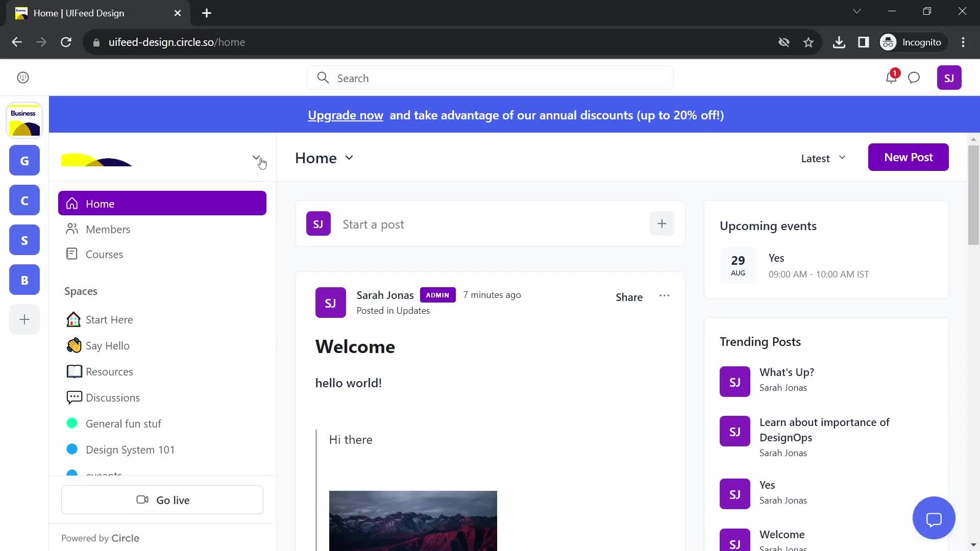Click the notifications bell icon
This screenshot has width=980, height=551.
tap(891, 78)
